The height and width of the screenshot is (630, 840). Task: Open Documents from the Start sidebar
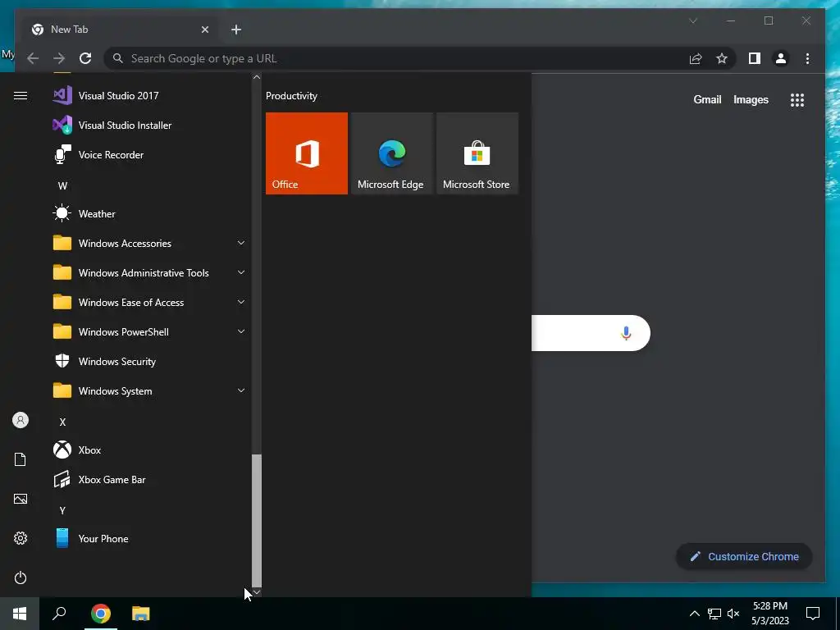click(x=21, y=459)
